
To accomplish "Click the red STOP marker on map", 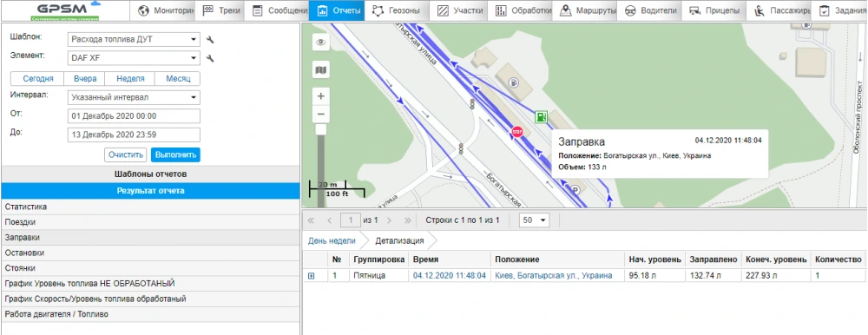I will [x=516, y=132].
